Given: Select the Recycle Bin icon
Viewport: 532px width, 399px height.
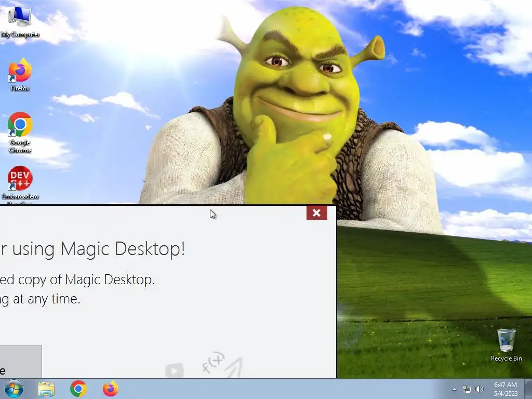Looking at the screenshot, I should [x=506, y=345].
